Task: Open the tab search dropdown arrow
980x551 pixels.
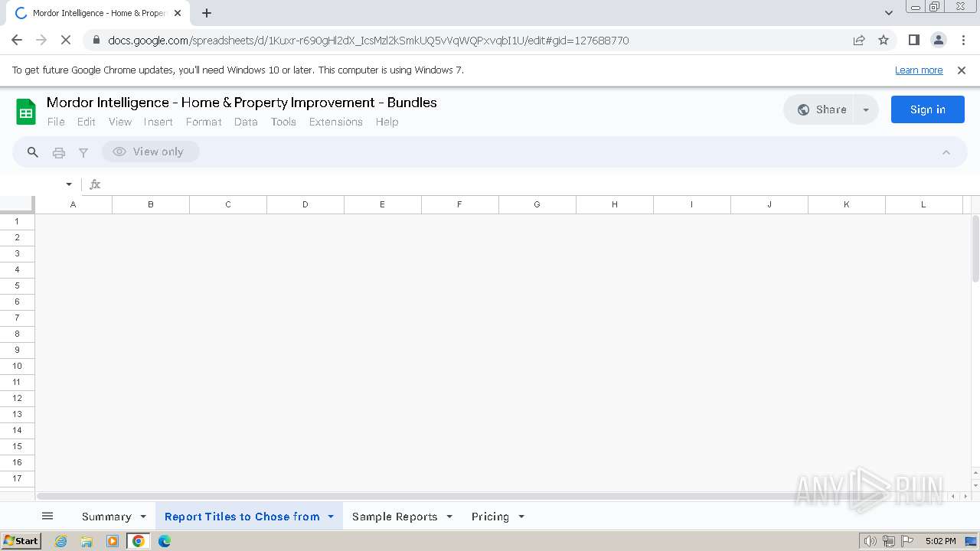Action: tap(889, 13)
